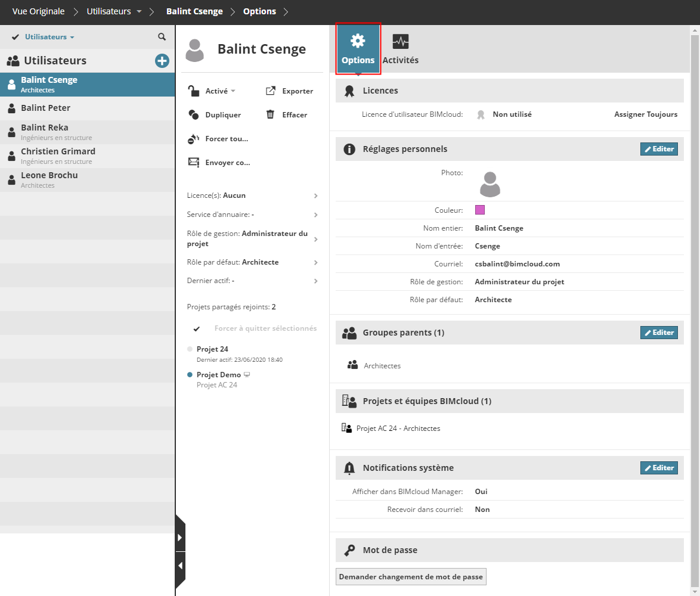Open the Utilisateurs breadcrumb dropdown arrow
The height and width of the screenshot is (596, 700).
(x=140, y=12)
